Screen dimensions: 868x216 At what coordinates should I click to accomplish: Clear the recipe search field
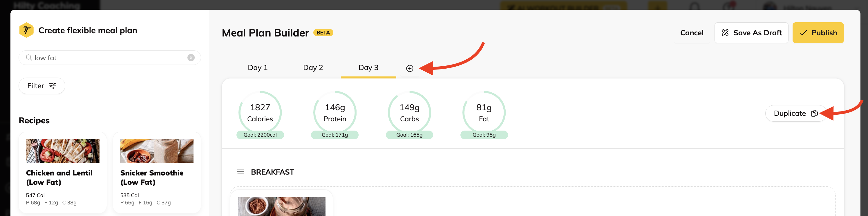191,58
